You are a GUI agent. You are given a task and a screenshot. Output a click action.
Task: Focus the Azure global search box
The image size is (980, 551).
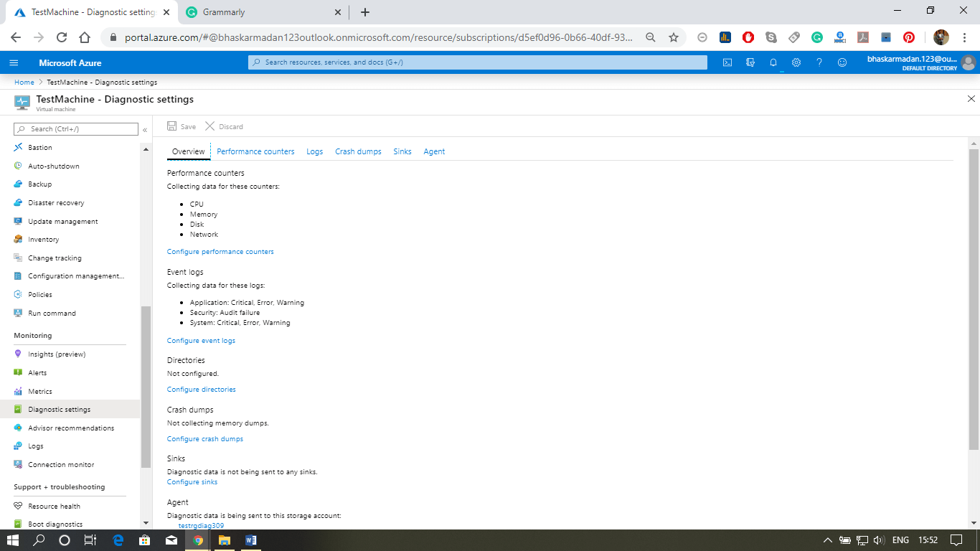[x=478, y=62]
